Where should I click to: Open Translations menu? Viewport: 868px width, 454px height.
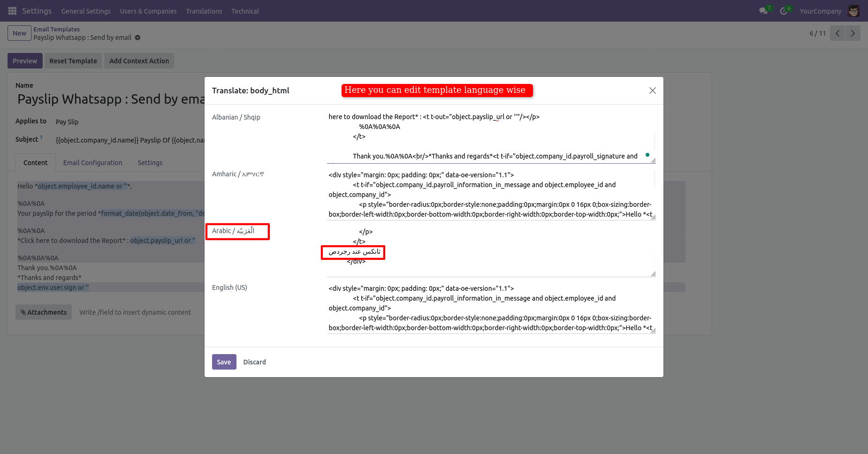pyautogui.click(x=204, y=11)
